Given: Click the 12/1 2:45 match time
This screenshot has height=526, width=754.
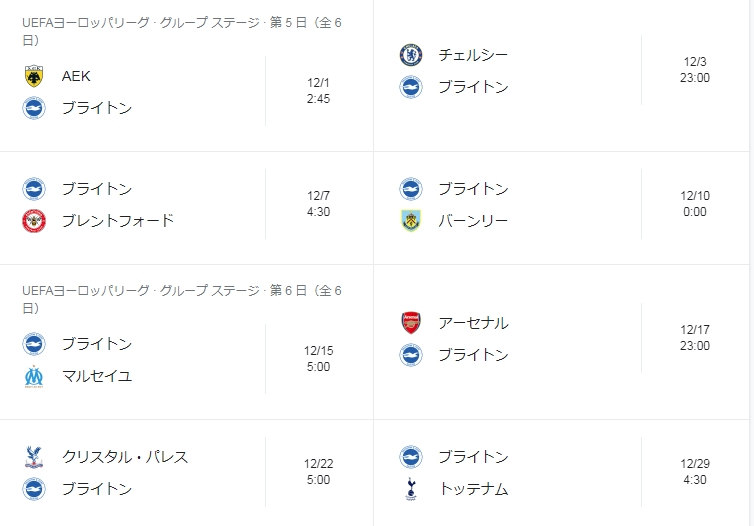Looking at the screenshot, I should coord(319,91).
